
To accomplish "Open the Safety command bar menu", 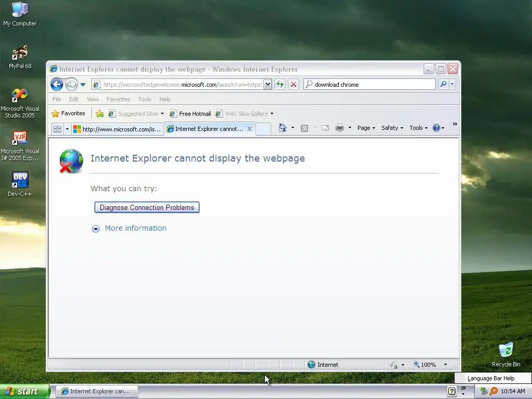I will [392, 128].
